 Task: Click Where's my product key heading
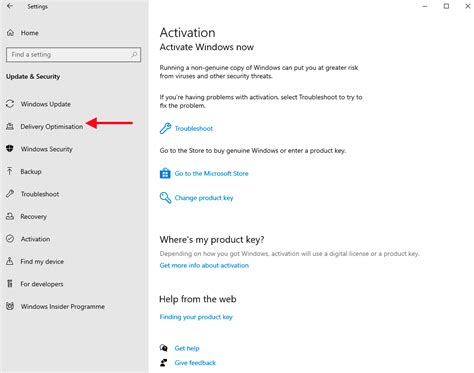tap(212, 240)
